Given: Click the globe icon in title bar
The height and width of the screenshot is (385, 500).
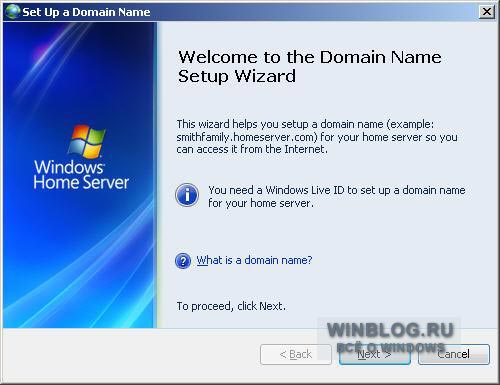Looking at the screenshot, I should 13,12.
